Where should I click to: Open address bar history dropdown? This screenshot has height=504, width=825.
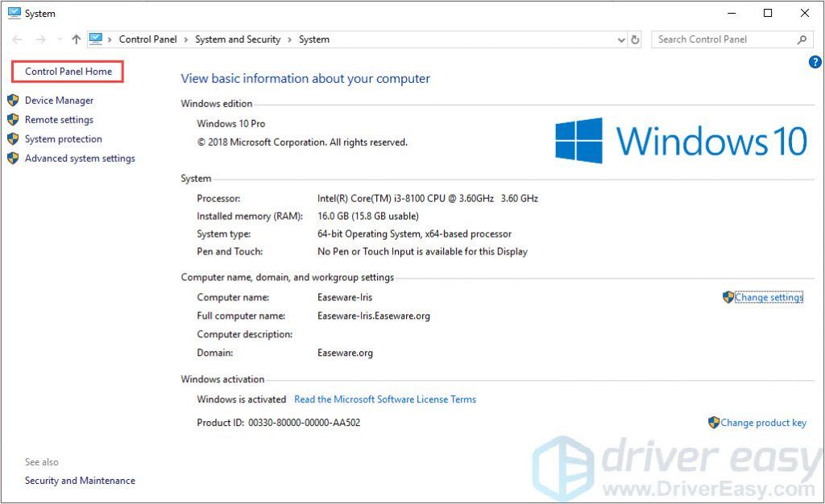point(621,40)
